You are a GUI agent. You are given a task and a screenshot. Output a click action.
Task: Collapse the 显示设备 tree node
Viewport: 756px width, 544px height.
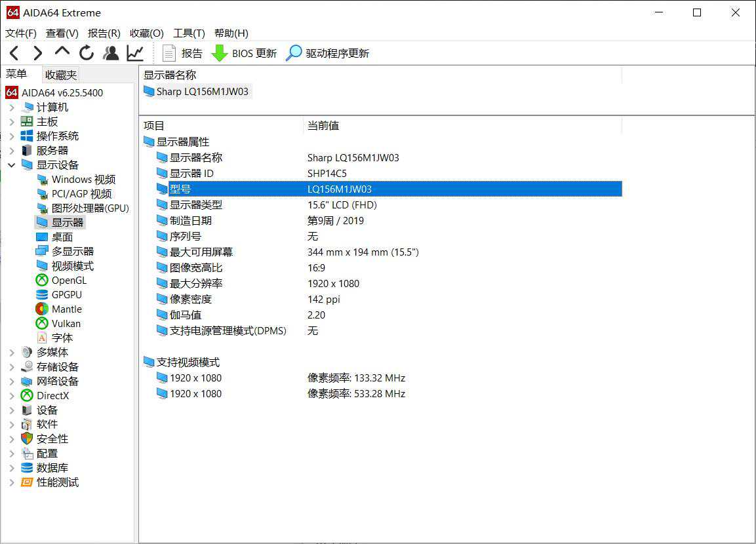click(x=12, y=165)
